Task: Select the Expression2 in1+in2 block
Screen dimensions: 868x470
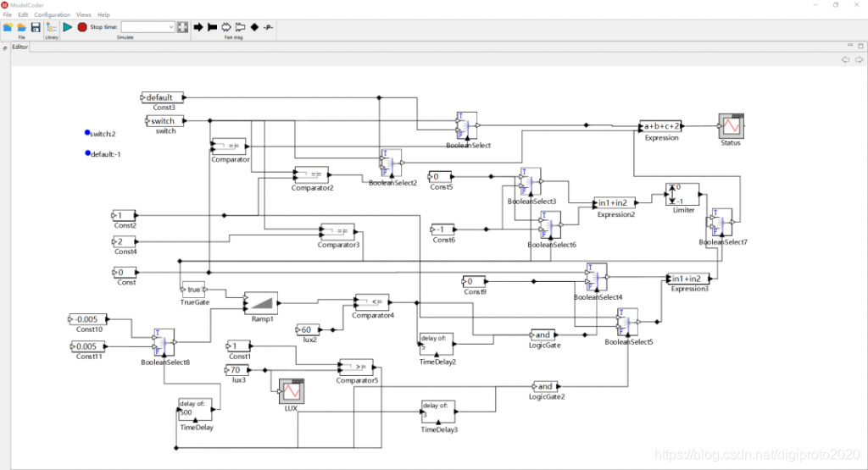Action: click(x=614, y=202)
